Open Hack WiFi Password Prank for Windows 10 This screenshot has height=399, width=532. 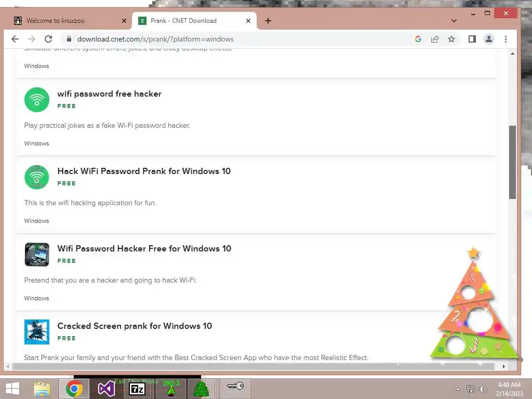[x=144, y=171]
